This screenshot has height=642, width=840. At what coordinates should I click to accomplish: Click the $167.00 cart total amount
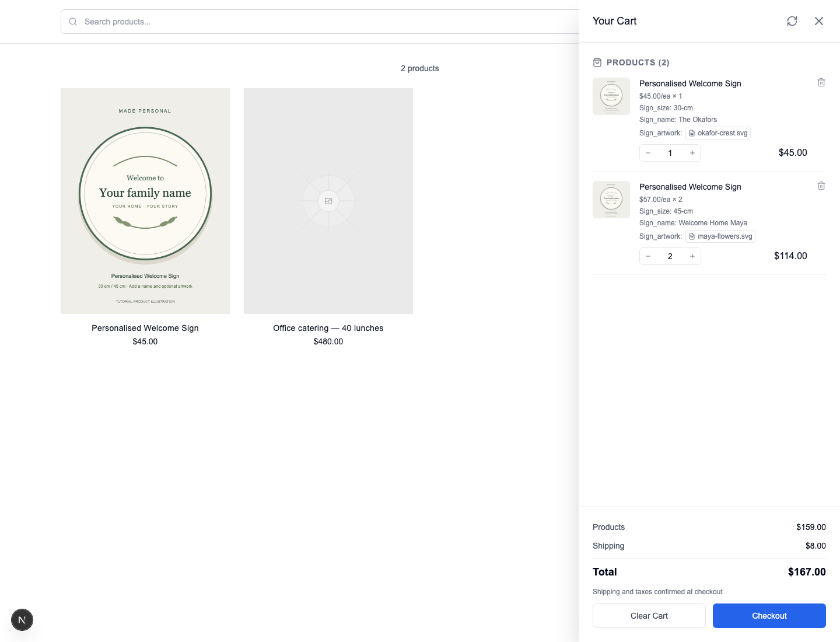click(807, 572)
